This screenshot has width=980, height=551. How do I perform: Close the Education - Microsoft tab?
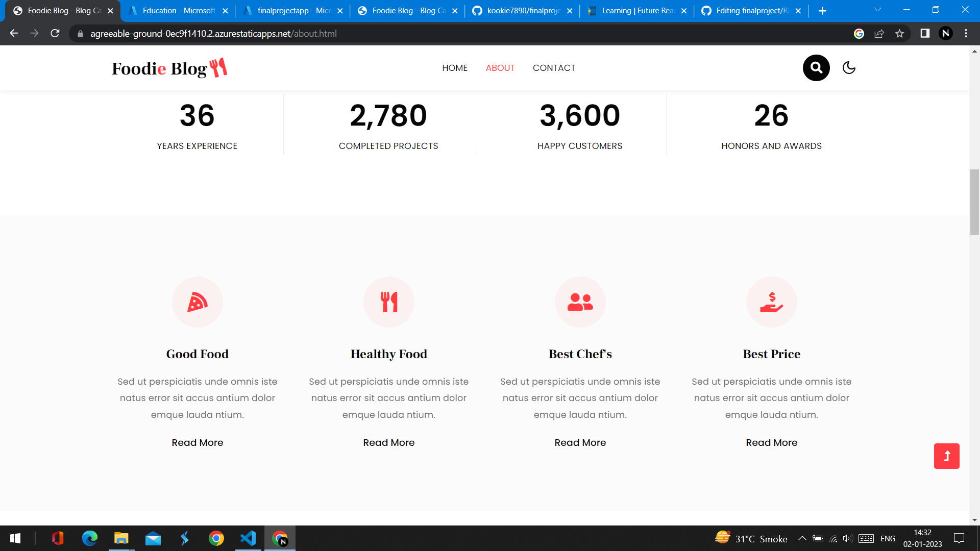pyautogui.click(x=225, y=11)
